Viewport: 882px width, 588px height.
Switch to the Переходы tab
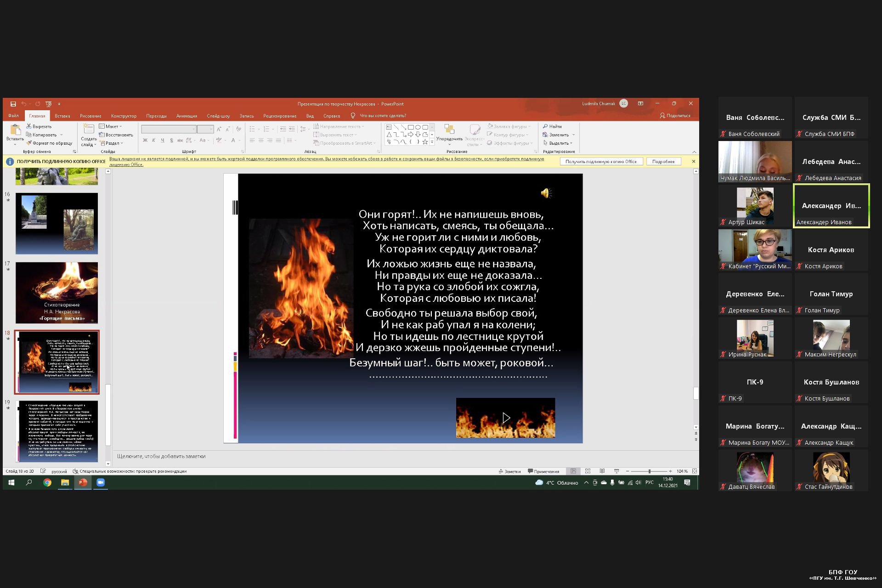(156, 116)
